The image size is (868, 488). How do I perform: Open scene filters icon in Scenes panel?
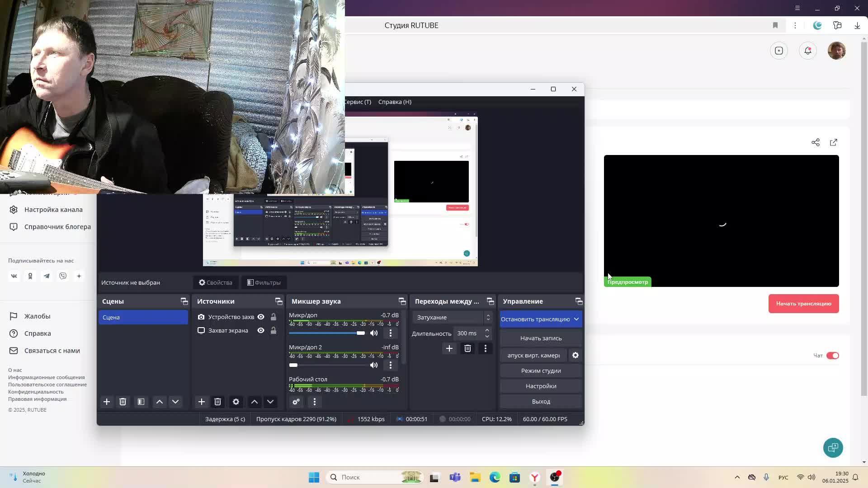pyautogui.click(x=141, y=402)
